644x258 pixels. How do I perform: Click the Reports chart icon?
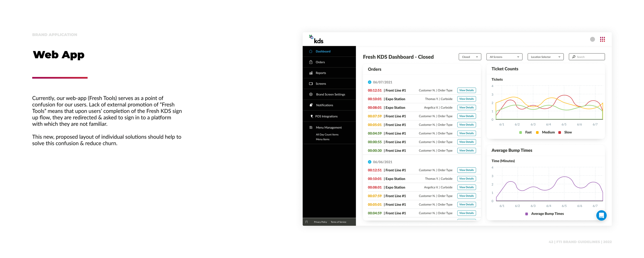311,73
